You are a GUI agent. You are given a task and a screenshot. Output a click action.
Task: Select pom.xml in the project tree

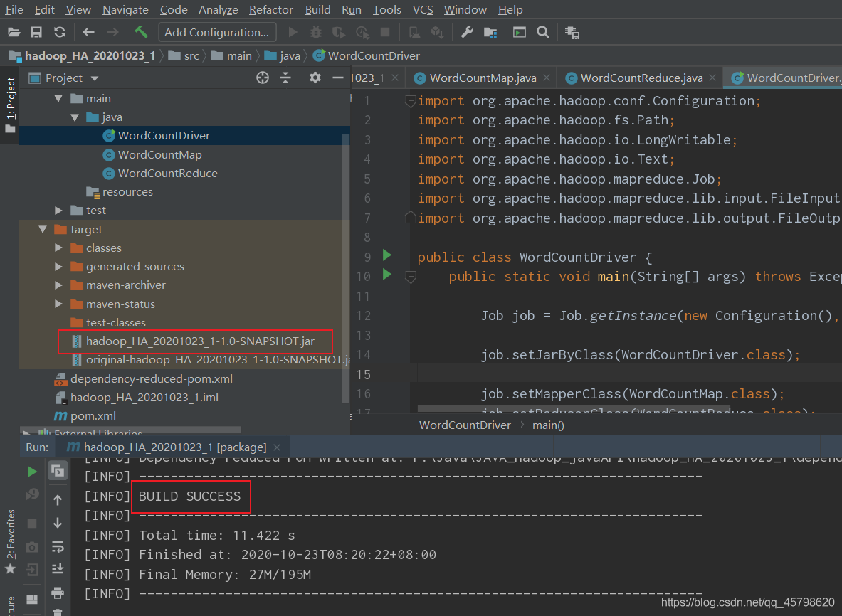click(x=93, y=416)
